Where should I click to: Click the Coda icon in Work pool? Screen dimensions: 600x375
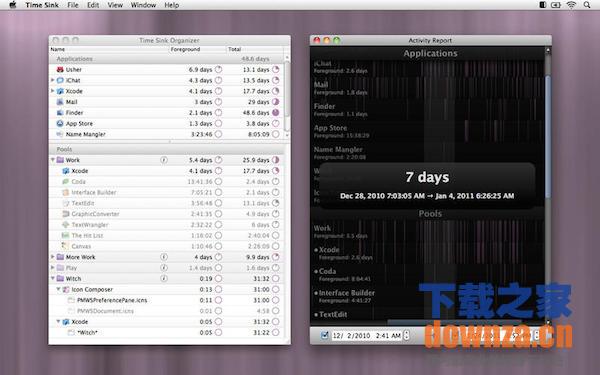(66, 182)
